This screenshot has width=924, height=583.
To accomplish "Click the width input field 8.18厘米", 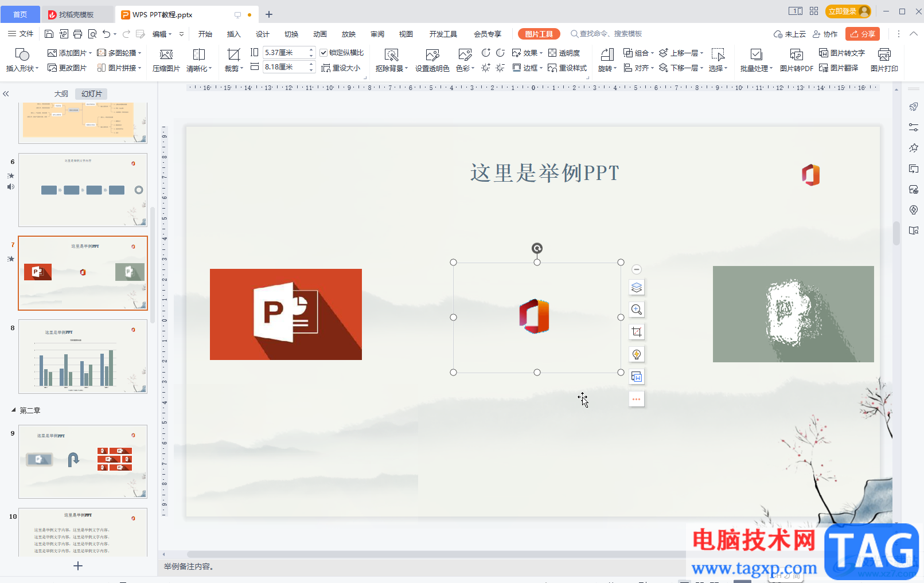I will [286, 67].
